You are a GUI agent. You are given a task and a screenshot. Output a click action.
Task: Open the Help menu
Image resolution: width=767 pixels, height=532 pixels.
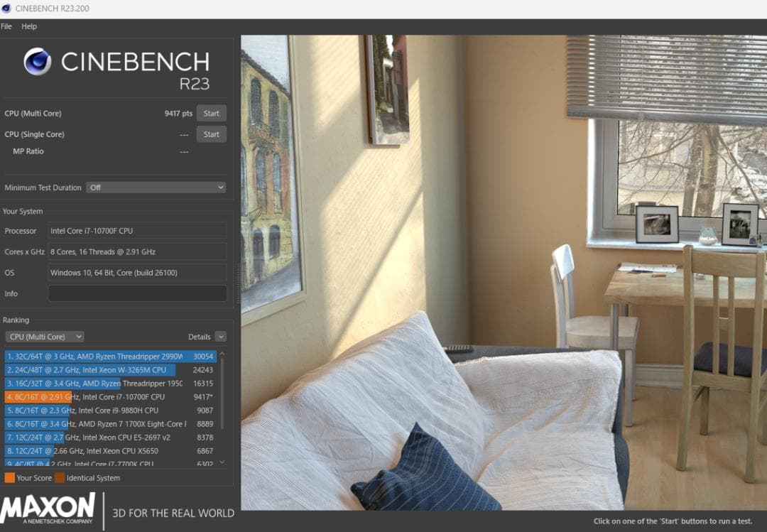coord(29,26)
